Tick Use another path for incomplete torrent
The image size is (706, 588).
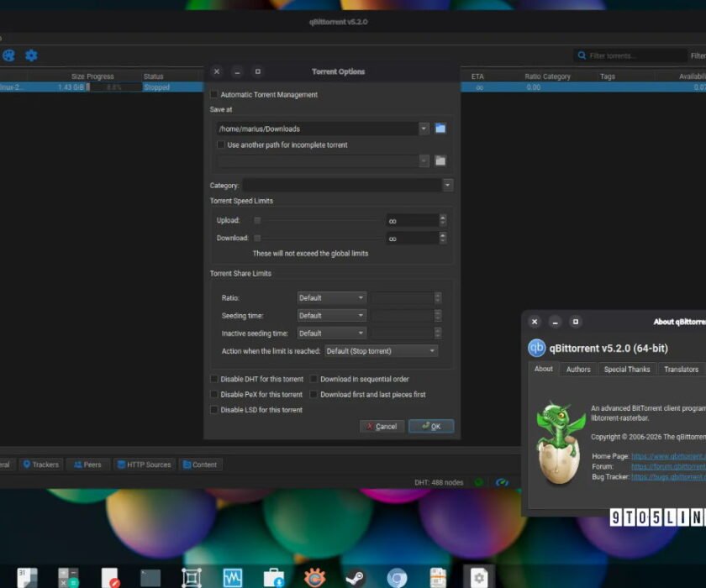[x=220, y=144]
